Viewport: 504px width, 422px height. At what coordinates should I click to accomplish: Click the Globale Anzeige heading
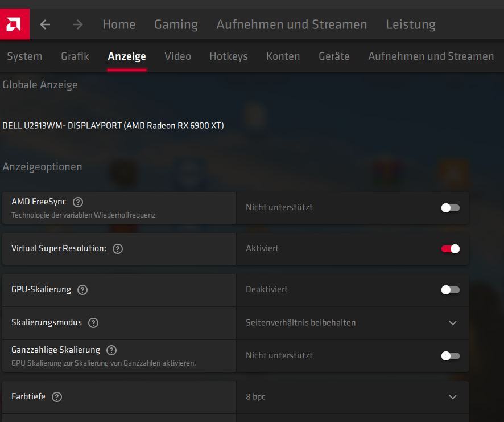tap(40, 85)
